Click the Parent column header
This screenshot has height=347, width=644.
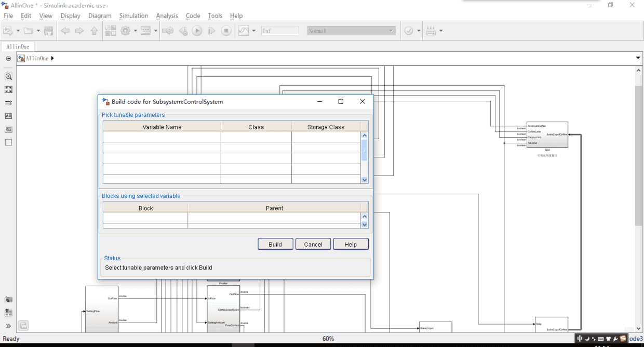click(274, 208)
